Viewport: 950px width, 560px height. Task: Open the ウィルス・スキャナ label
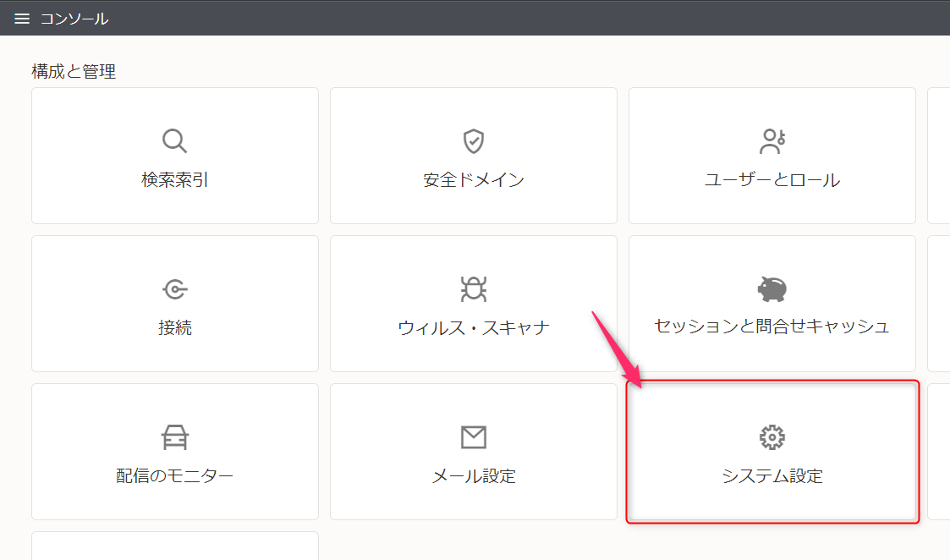click(x=473, y=328)
